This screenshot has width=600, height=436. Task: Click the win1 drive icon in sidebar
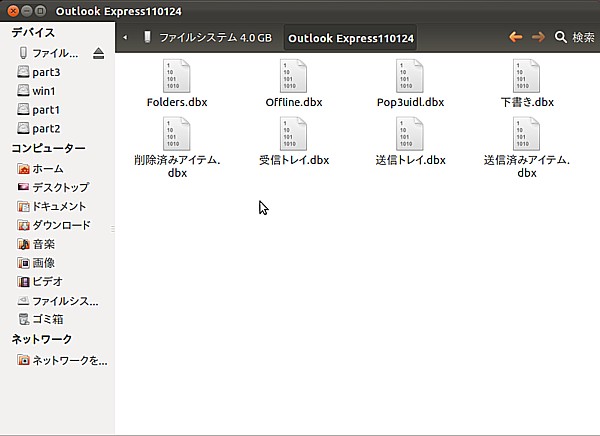coord(23,91)
